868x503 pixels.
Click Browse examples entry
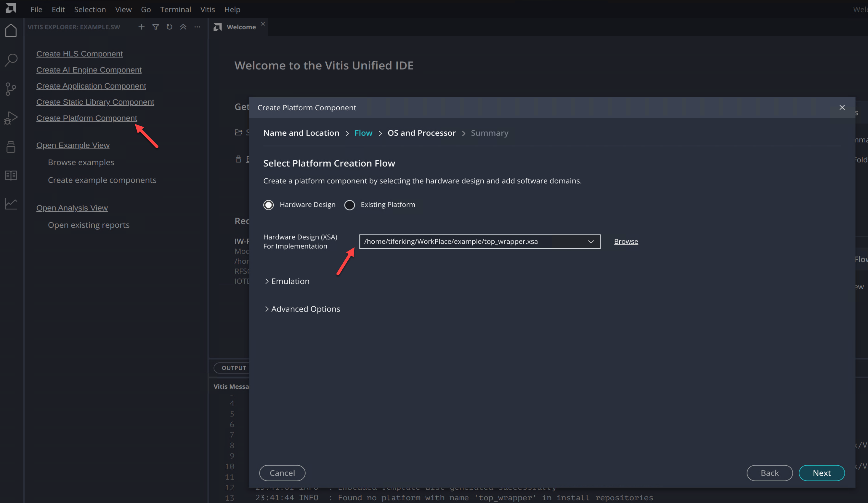(x=81, y=162)
